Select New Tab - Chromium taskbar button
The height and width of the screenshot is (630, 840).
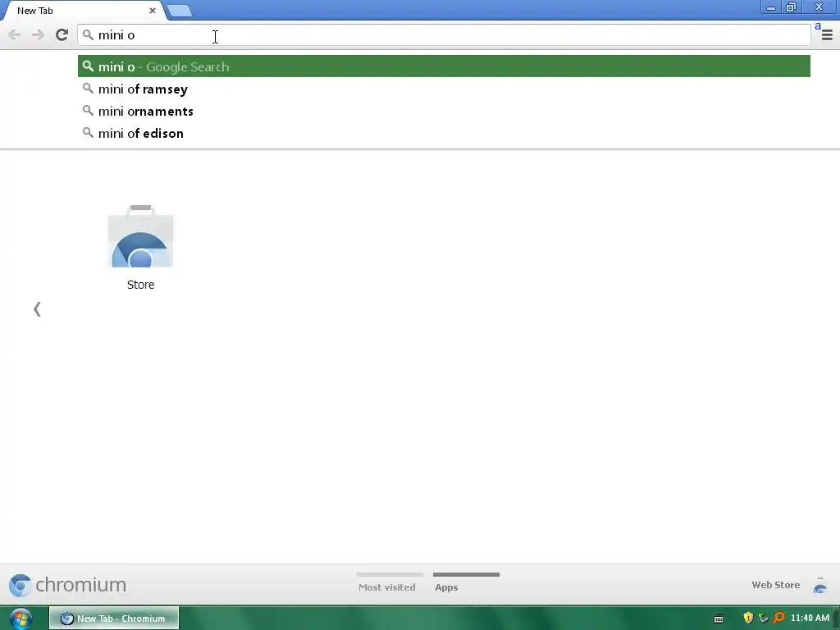pyautogui.click(x=113, y=619)
